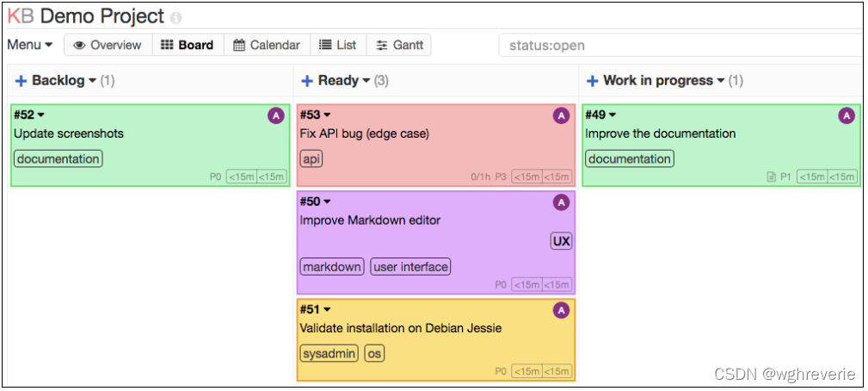This screenshot has height=391, width=868.
Task: Click the markdown tag on task #50
Action: tap(332, 267)
